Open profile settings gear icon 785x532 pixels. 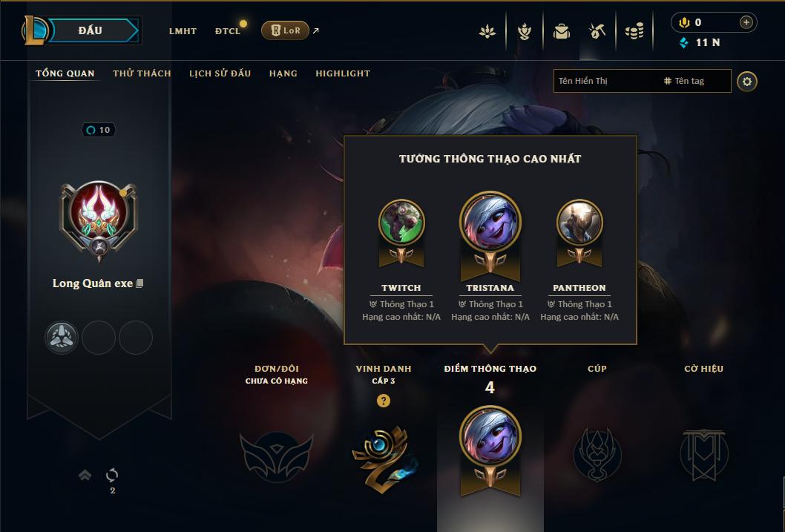[x=746, y=82]
